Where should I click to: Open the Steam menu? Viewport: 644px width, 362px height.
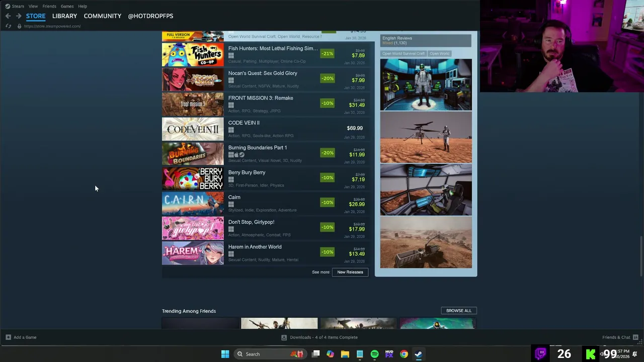pos(18,6)
